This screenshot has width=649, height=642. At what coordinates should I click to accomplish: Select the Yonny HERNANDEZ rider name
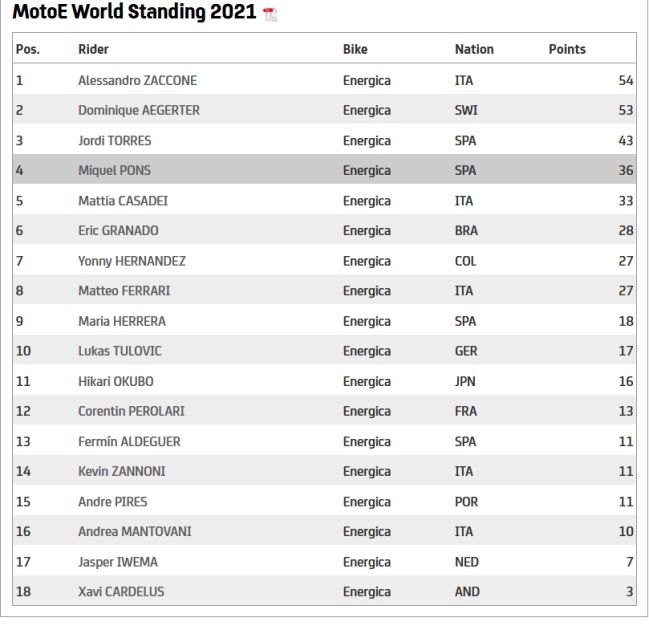[x=132, y=261]
